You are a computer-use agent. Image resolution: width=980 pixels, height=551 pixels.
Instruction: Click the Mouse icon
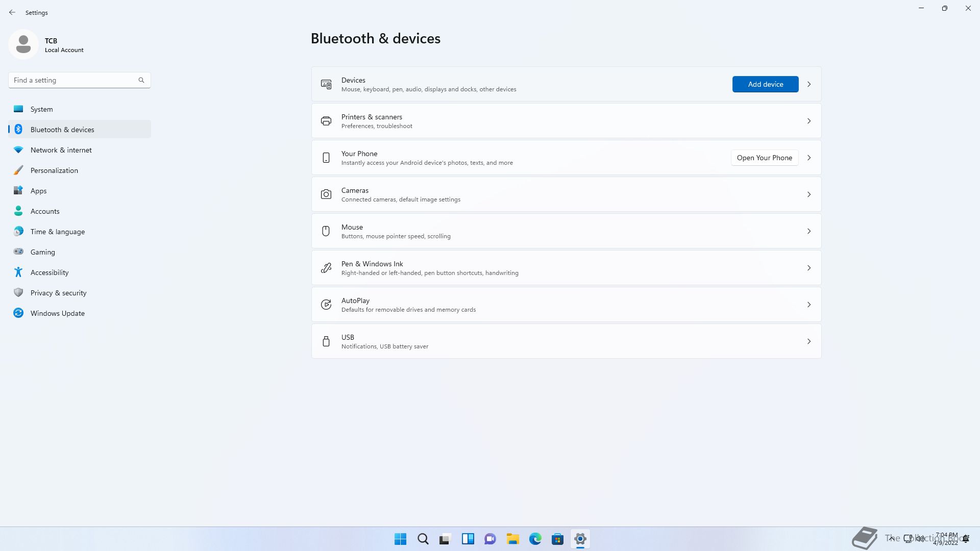click(326, 231)
